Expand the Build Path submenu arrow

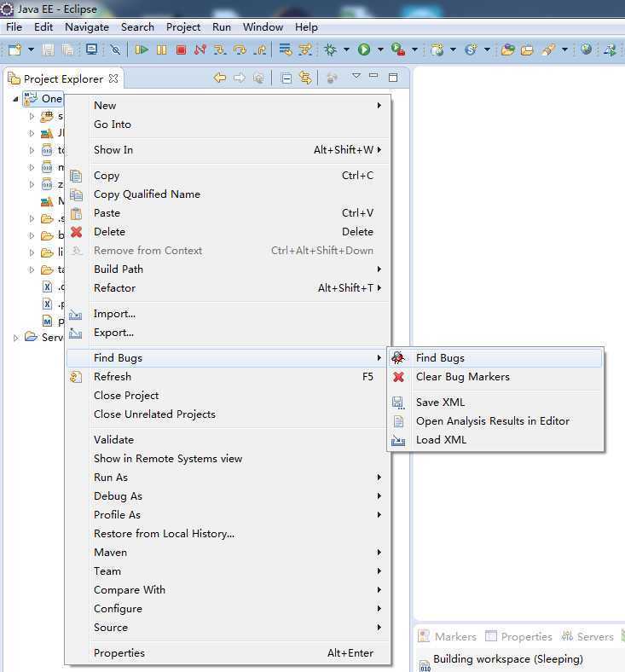[379, 269]
